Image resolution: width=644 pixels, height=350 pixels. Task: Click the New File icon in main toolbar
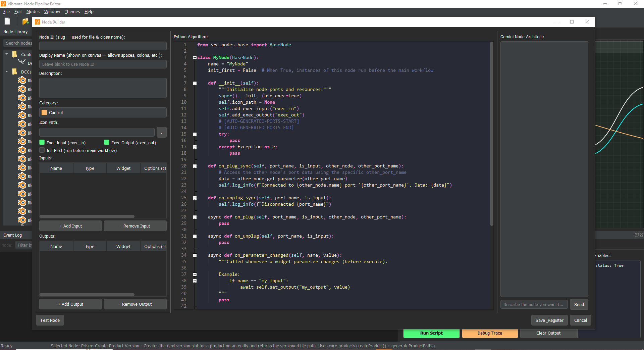(x=7, y=21)
